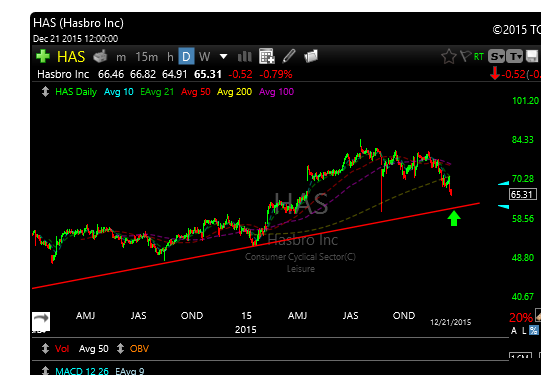Click the price pane resize arrows icon

point(45,92)
